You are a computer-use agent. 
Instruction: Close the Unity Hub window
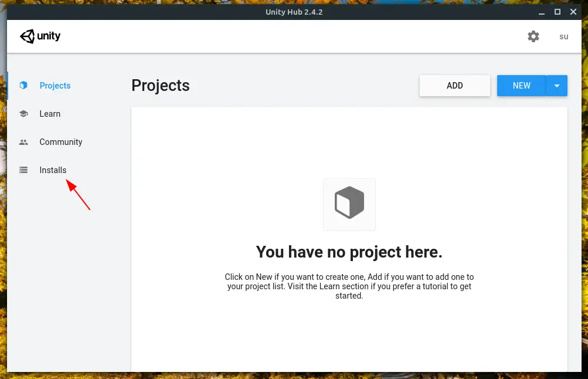[x=573, y=12]
